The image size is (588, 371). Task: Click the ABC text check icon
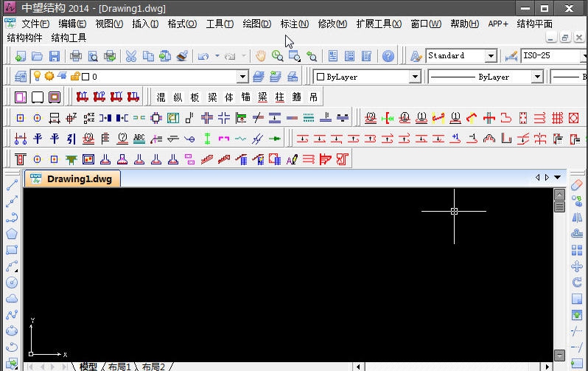139,139
